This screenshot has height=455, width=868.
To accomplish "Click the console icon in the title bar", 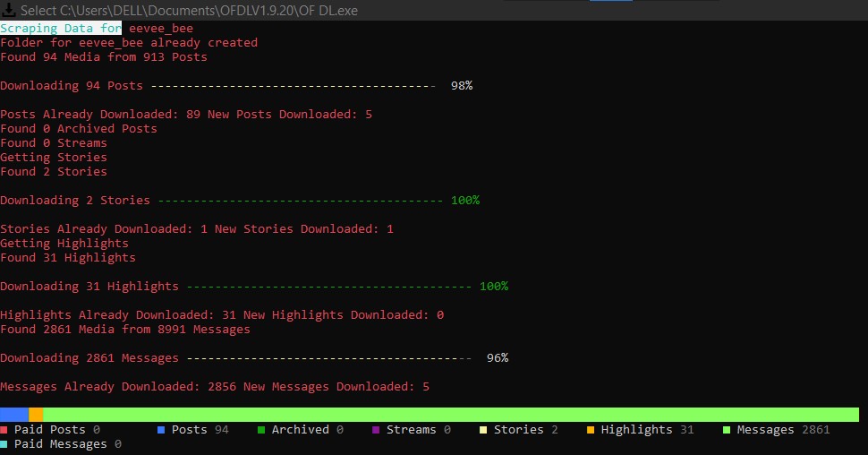I will [8, 10].
